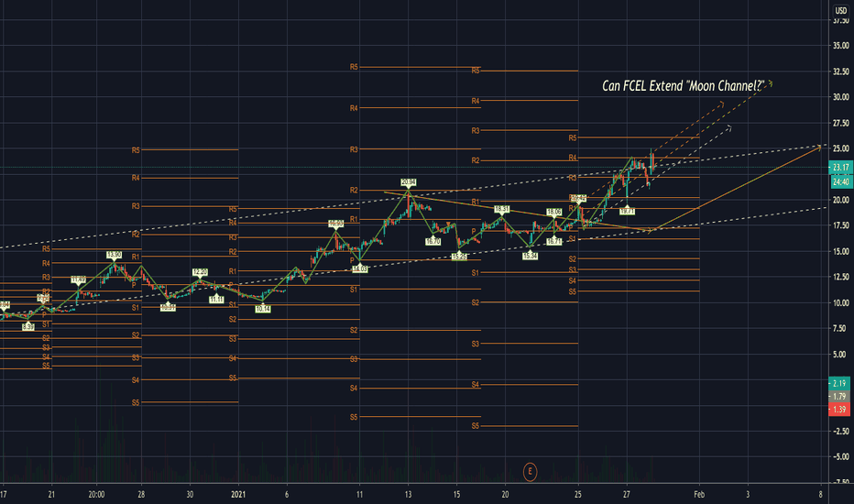Click date 8 on the time axis
The height and width of the screenshot is (504, 854).
click(x=820, y=495)
